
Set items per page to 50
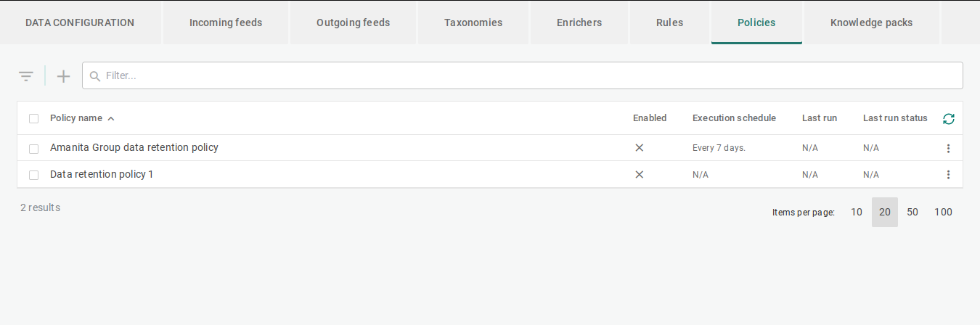pyautogui.click(x=912, y=213)
